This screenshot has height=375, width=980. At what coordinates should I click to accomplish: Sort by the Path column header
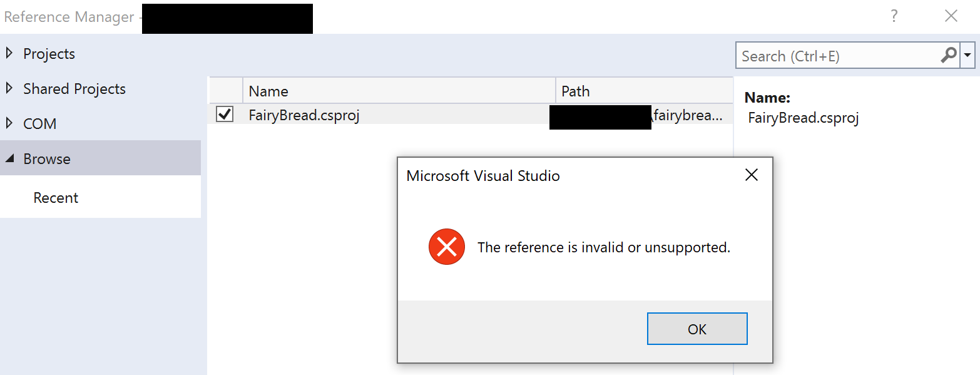coord(644,91)
